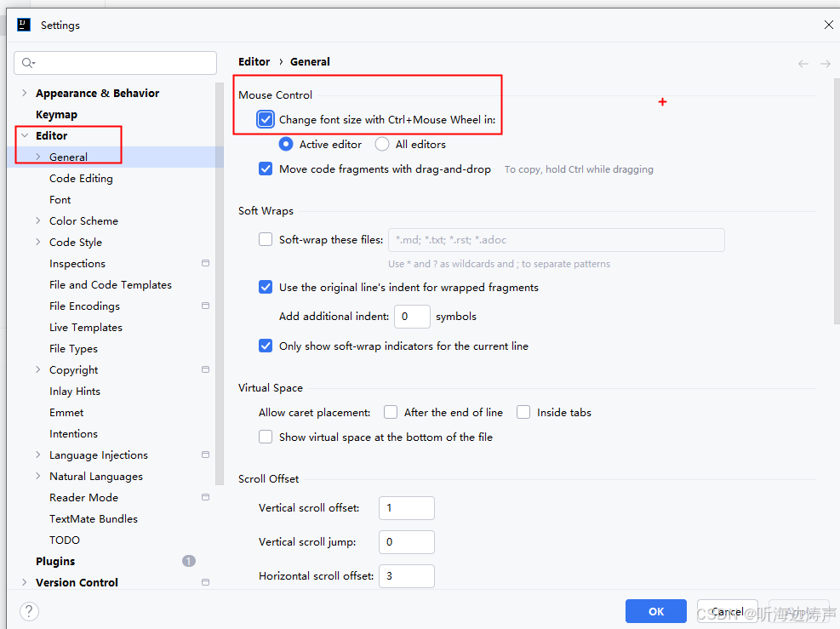The width and height of the screenshot is (840, 629).
Task: Open the Code Editing settings page
Action: [81, 179]
